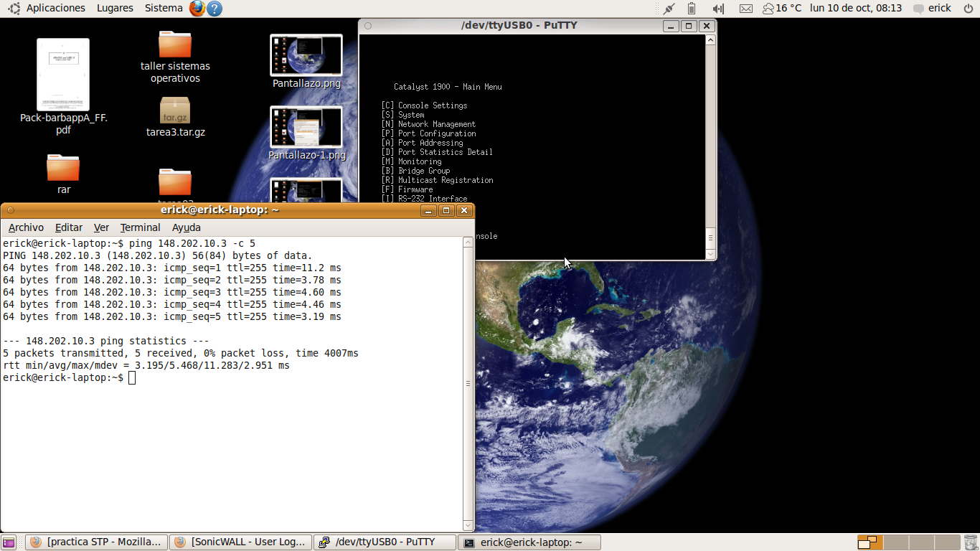Click the "ping 148.202.10.3 -c 5" command line
Viewport: 980px width, 551px height.
point(192,244)
